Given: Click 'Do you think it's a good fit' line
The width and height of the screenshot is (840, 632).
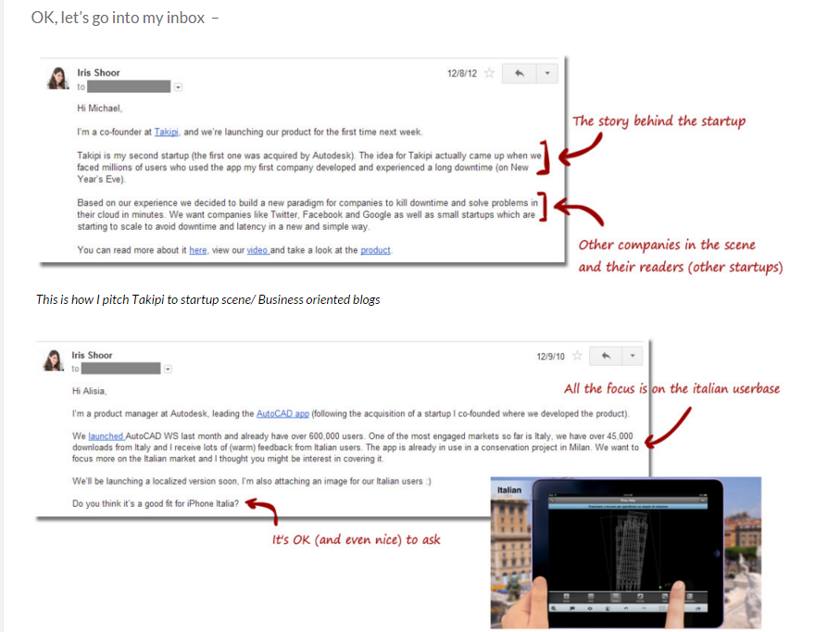Looking at the screenshot, I should pos(156,504).
